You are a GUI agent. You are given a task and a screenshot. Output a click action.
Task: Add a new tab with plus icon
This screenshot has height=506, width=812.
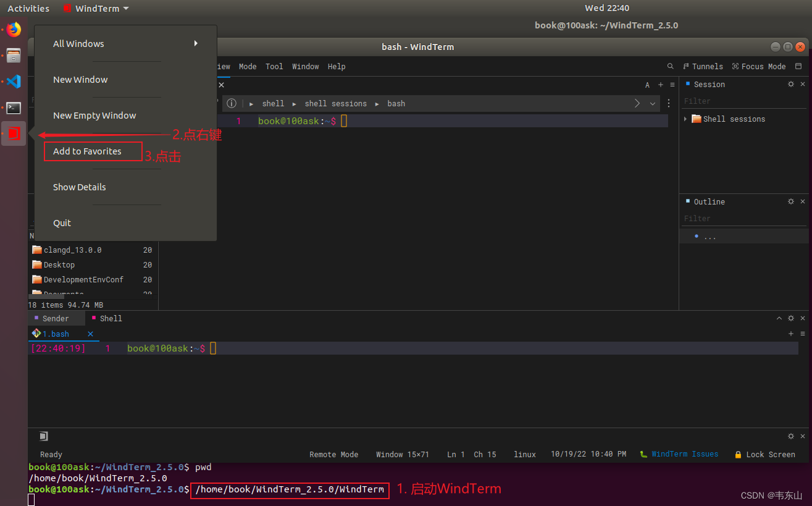[x=661, y=85]
